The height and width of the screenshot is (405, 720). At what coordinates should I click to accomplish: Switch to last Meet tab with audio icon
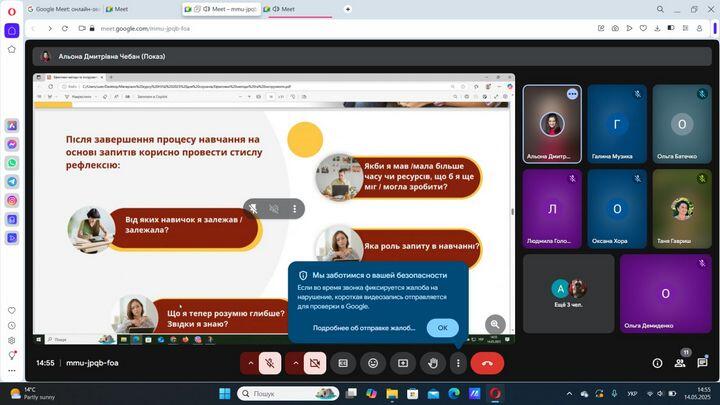click(298, 9)
